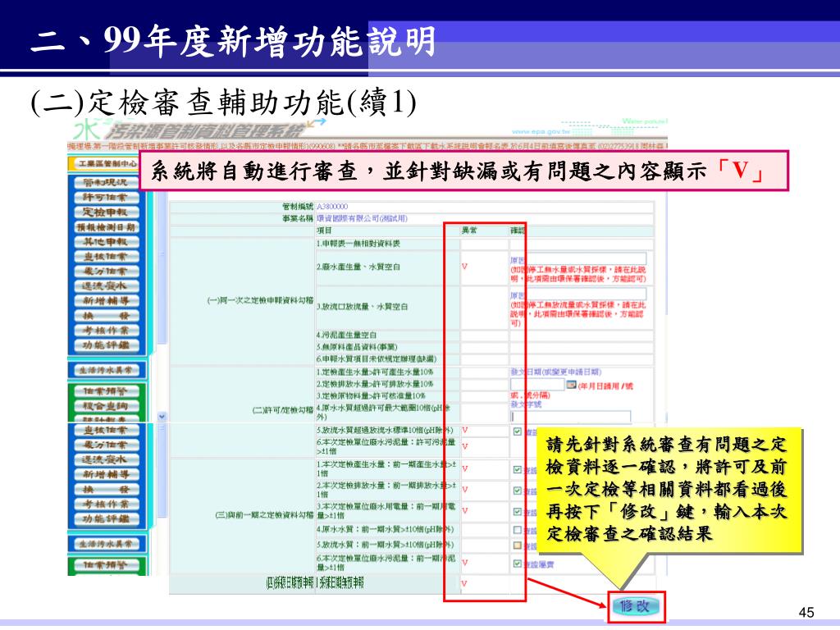Viewport: 840px width, 630px height.
Task: Open 複合查詢 in the green sidebar group
Action: (106, 405)
